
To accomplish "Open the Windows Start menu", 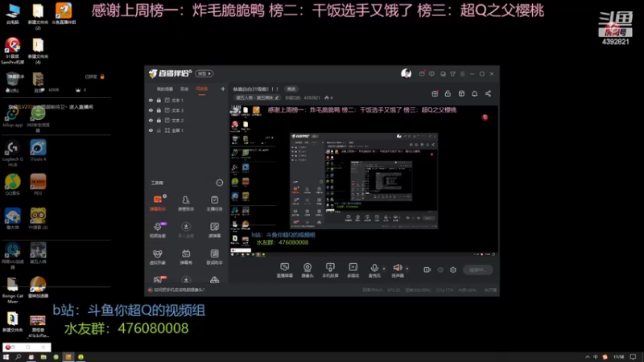I will pos(6,357).
